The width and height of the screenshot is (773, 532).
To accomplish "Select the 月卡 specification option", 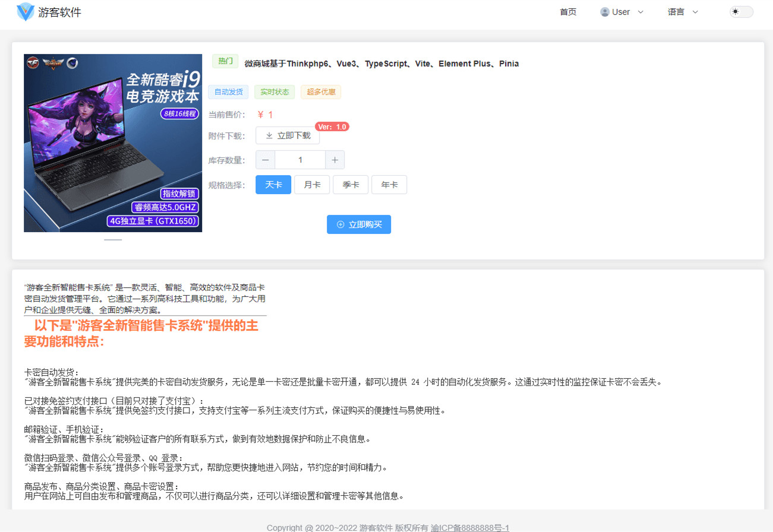I will click(312, 185).
